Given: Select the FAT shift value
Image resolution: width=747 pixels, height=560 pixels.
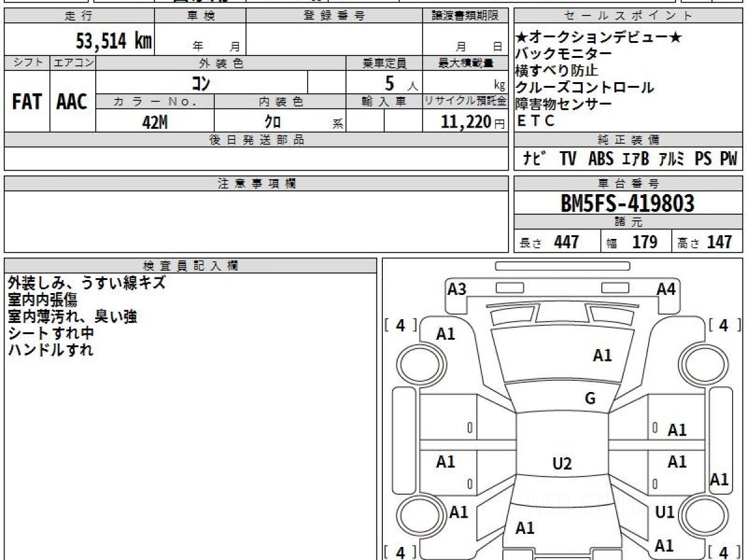Looking at the screenshot, I should [27, 103].
